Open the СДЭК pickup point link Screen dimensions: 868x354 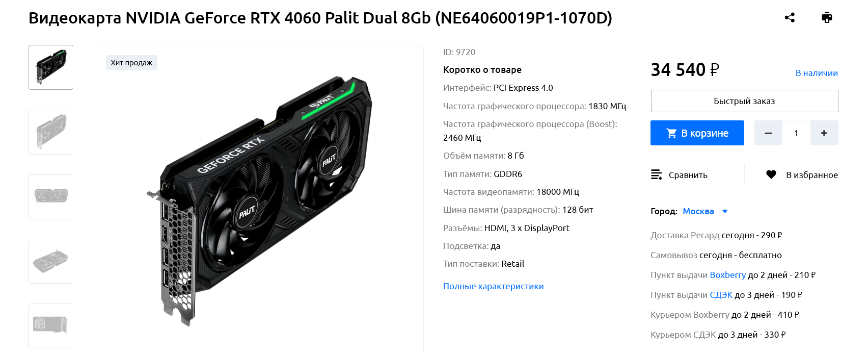(x=721, y=295)
